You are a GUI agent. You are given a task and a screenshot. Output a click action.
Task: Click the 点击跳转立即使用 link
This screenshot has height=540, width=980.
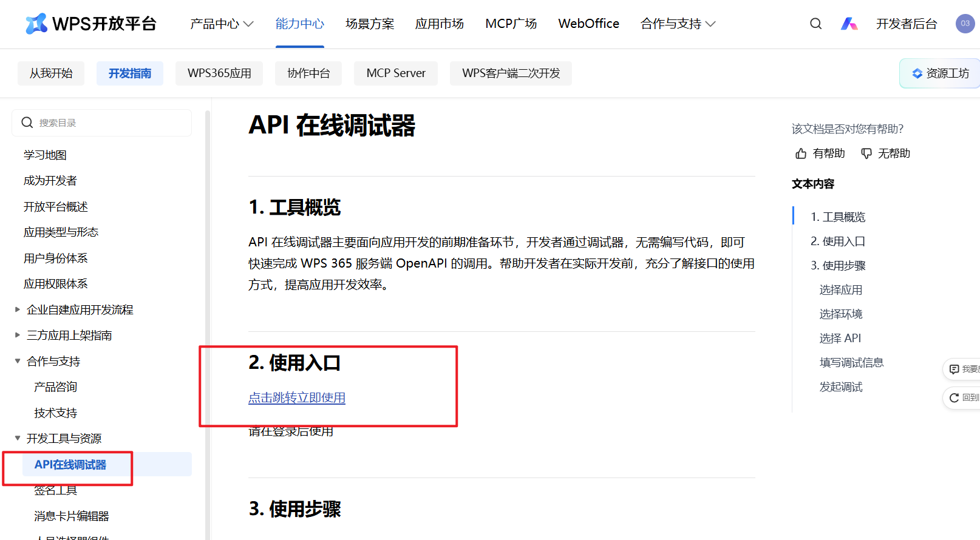pyautogui.click(x=297, y=398)
